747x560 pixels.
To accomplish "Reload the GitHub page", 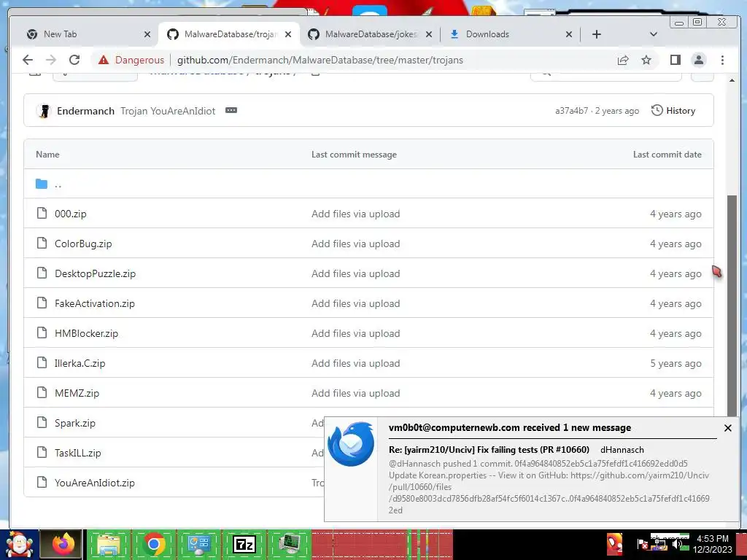I will 74,60.
